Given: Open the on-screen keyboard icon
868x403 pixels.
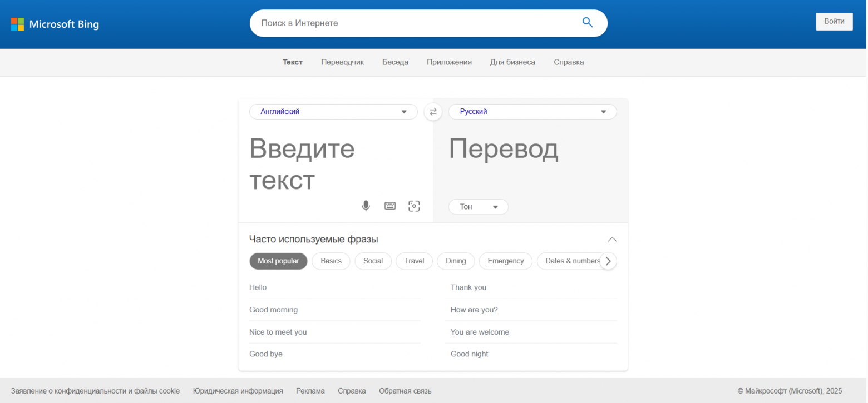Looking at the screenshot, I should point(389,205).
